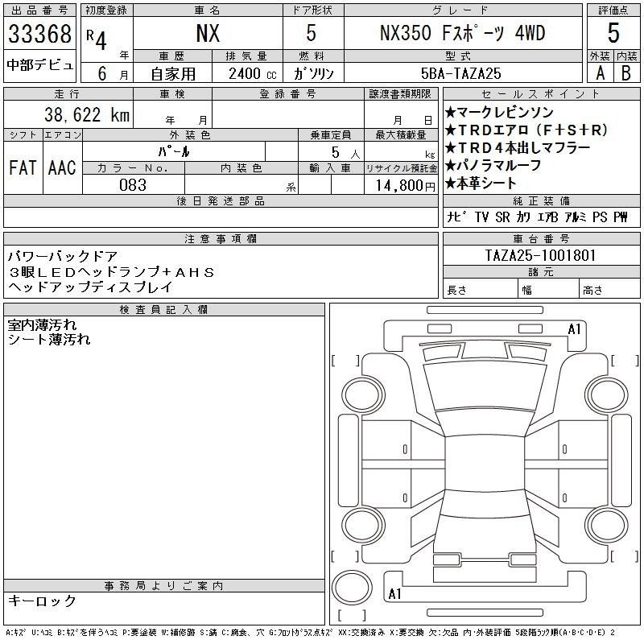The image size is (644, 644).
Task: Select color number 083 field
Action: [x=133, y=185]
